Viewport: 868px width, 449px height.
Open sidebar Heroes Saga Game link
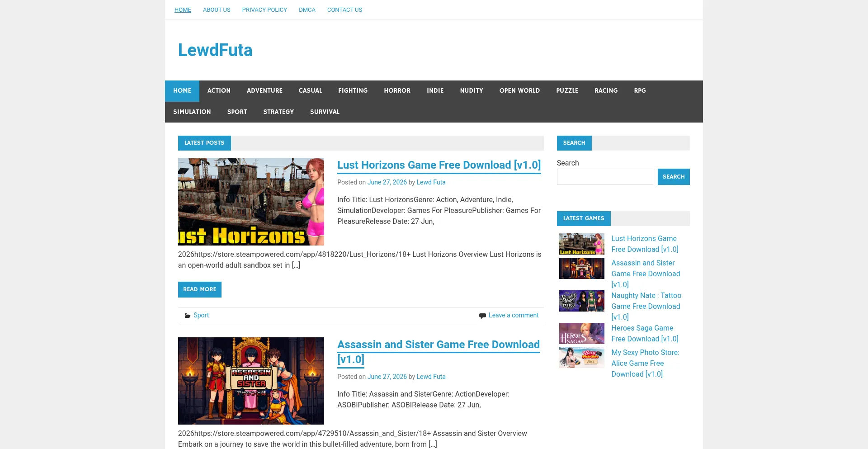[645, 333]
